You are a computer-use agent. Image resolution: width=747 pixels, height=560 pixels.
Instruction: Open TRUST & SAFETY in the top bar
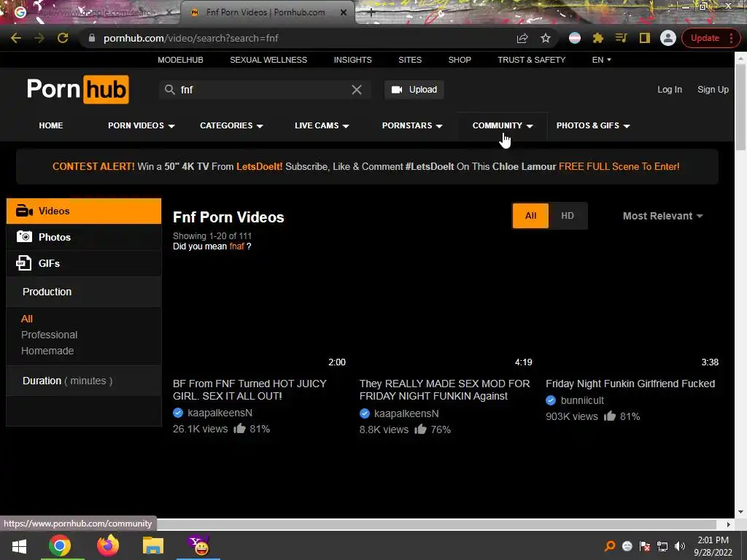click(x=532, y=60)
